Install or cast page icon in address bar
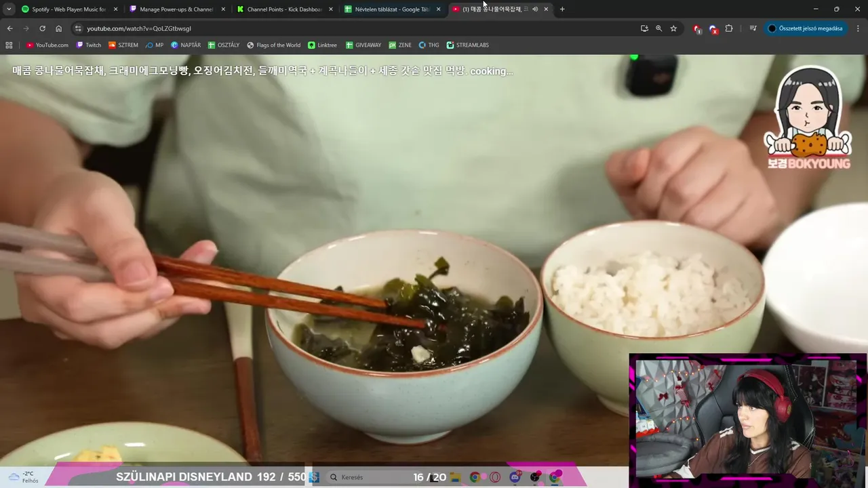 [644, 28]
